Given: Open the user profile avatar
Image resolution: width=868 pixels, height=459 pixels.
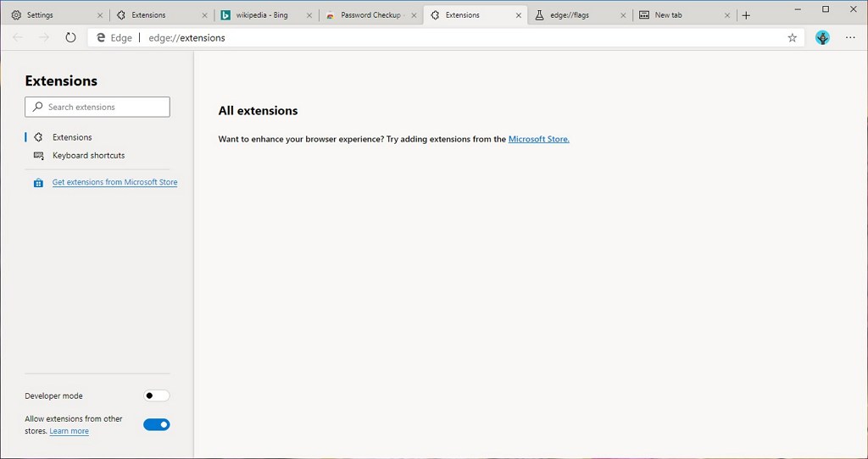Looking at the screenshot, I should (822, 37).
